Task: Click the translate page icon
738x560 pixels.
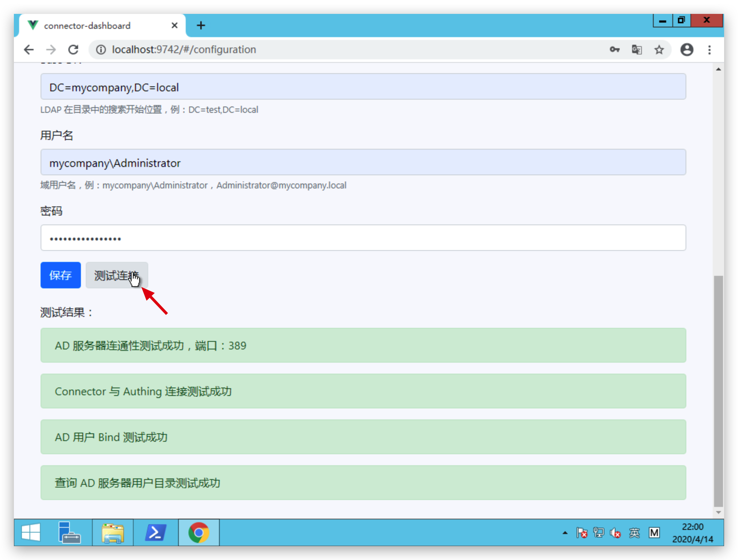Action: tap(637, 50)
